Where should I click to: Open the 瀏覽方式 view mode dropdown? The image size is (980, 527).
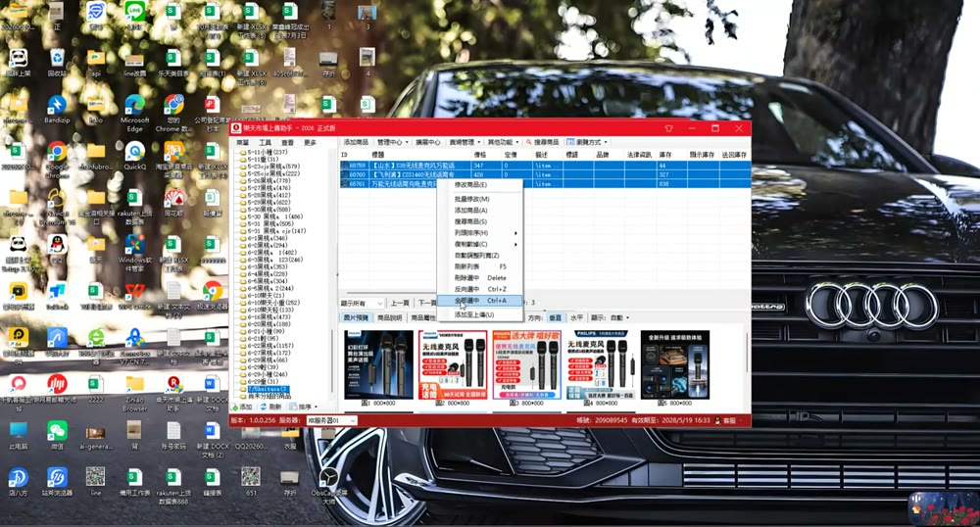(586, 142)
